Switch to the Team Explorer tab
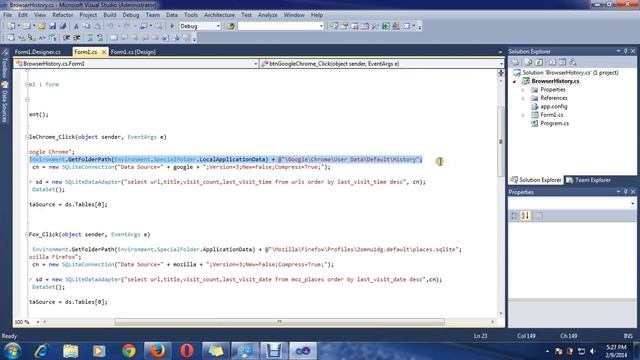The height and width of the screenshot is (360, 640). pos(588,180)
